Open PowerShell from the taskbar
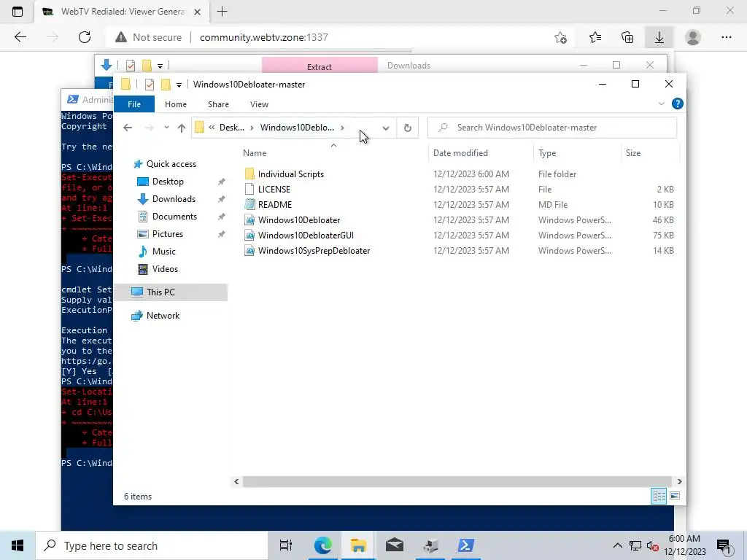 (465, 545)
